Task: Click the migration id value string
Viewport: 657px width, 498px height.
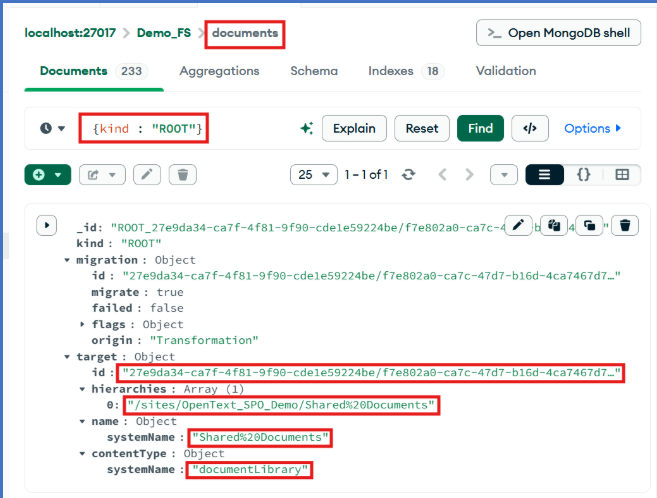Action: tap(371, 276)
